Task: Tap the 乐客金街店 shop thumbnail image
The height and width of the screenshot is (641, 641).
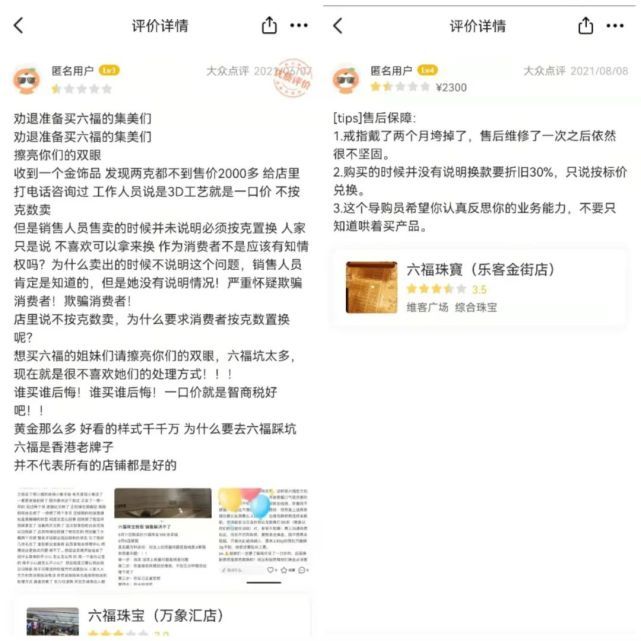Action: click(x=371, y=287)
